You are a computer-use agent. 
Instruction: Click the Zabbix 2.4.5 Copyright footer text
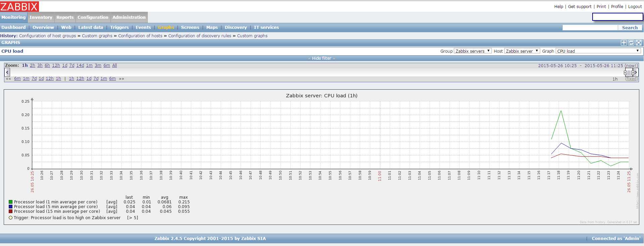coord(210,239)
